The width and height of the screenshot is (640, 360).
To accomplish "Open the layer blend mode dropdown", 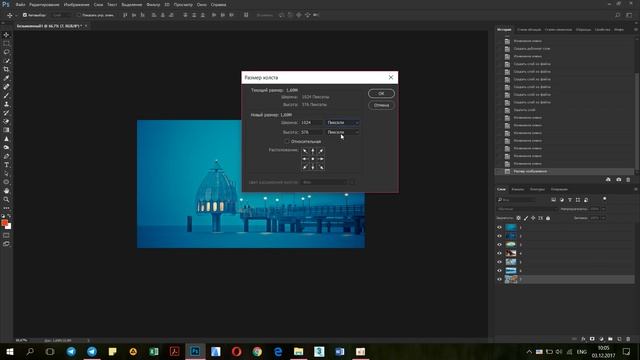I will pos(527,209).
